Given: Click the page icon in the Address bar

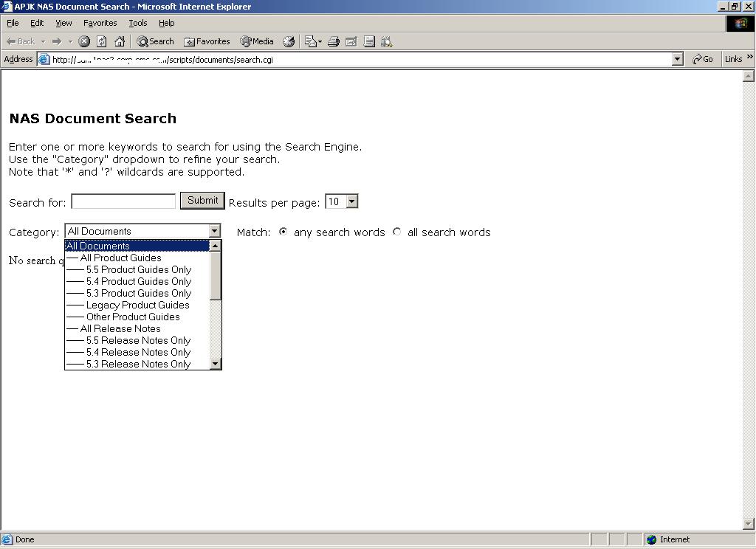Looking at the screenshot, I should [44, 59].
